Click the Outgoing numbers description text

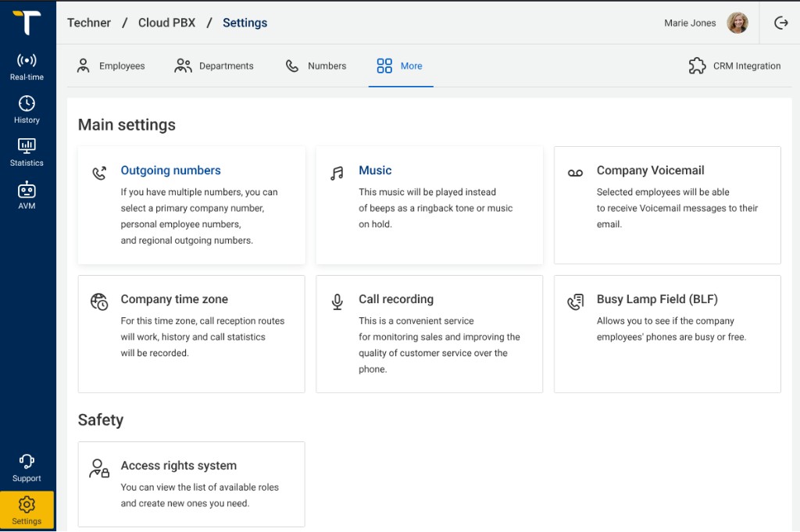pos(199,216)
